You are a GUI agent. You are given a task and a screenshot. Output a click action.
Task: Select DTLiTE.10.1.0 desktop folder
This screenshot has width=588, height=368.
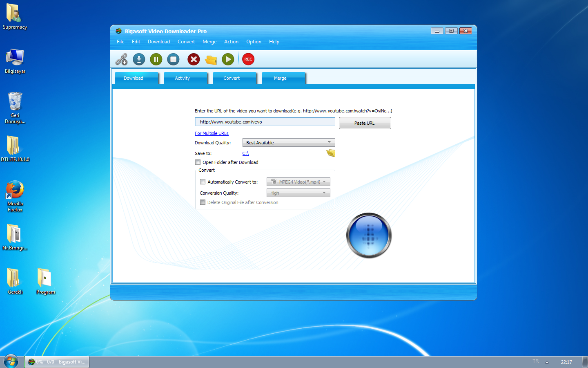click(15, 149)
